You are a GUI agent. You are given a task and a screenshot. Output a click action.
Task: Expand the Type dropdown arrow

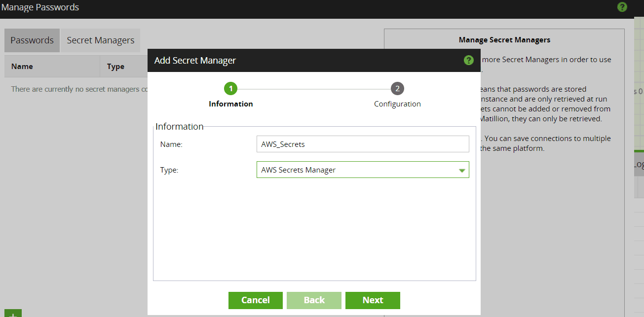pos(462,170)
